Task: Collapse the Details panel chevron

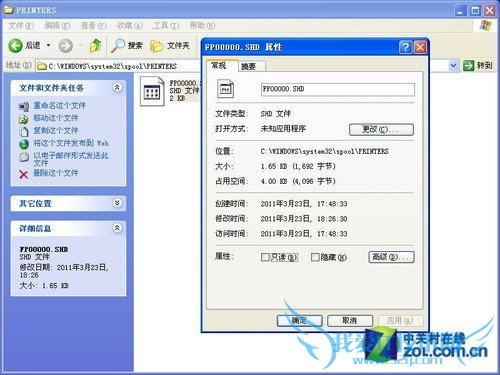Action: (117, 228)
